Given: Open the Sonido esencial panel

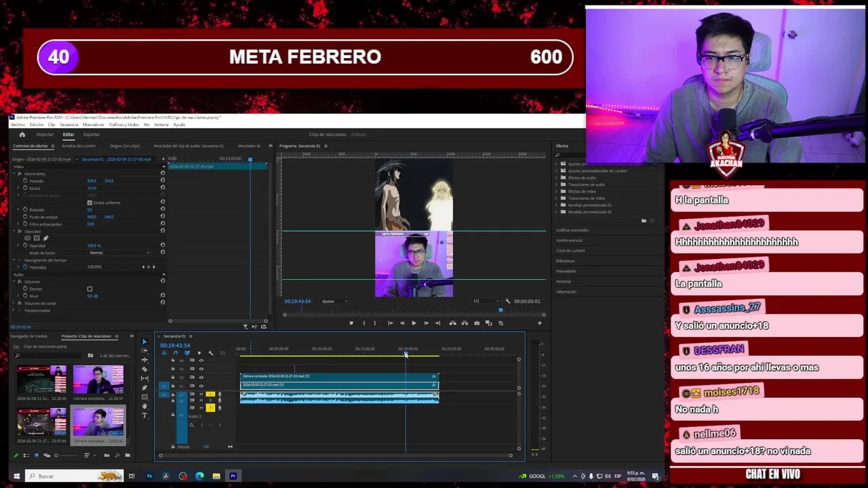Looking at the screenshot, I should coord(569,240).
